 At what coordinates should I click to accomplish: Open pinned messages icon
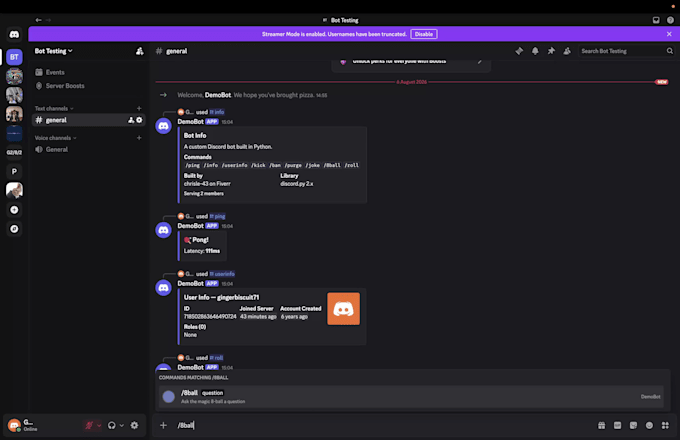pyautogui.click(x=551, y=51)
